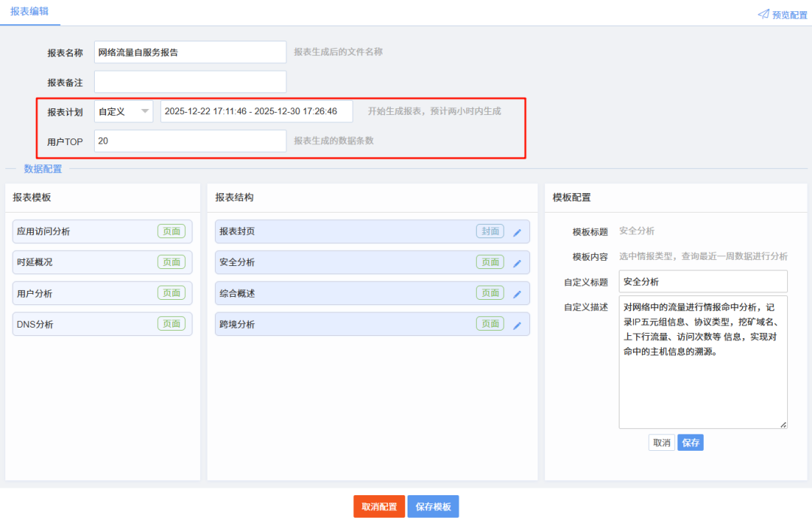
Task: Click the 页面 tag on 用户分析
Action: click(171, 292)
